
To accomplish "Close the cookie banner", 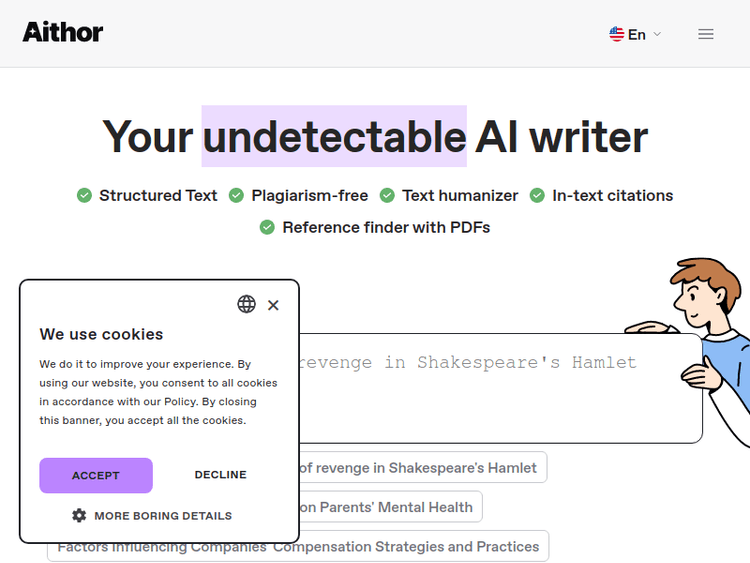I will [273, 305].
